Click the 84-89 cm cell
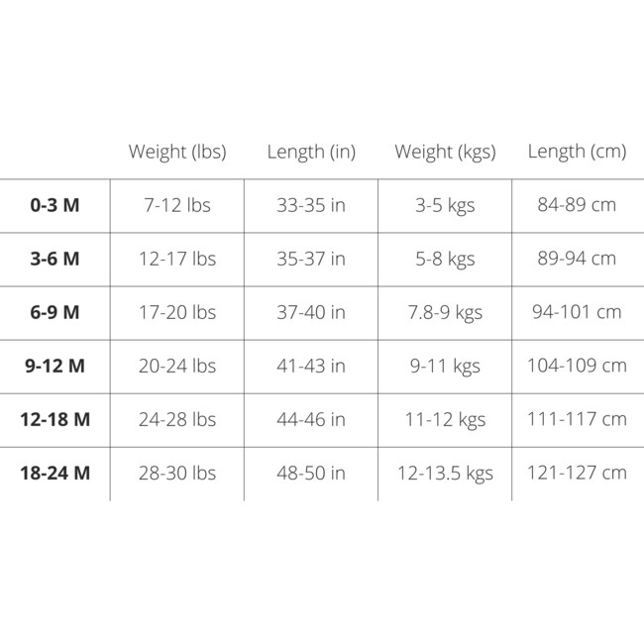 coord(577,205)
